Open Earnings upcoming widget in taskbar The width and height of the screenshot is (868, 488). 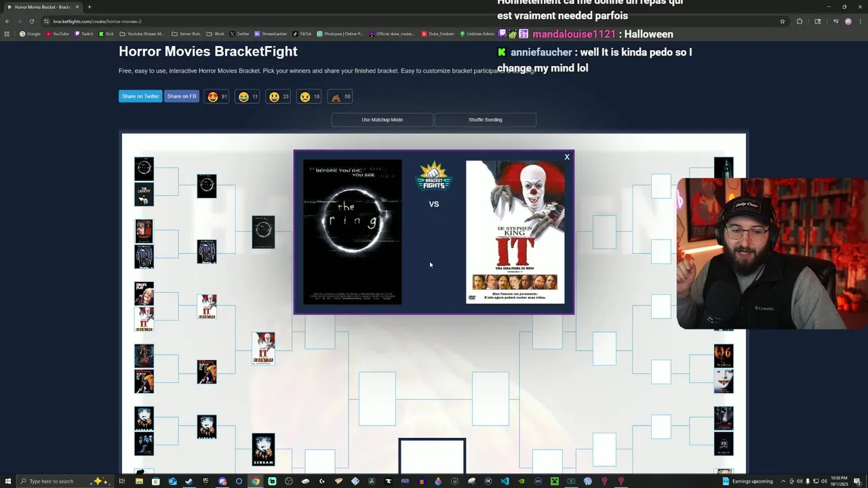pyautogui.click(x=747, y=481)
